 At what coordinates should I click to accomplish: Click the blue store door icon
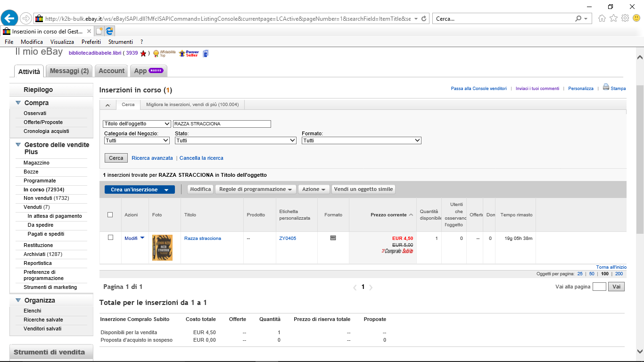206,53
